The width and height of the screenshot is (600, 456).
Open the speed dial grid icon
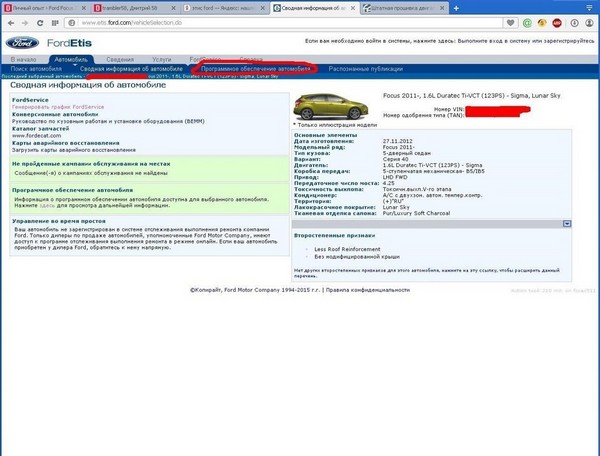coord(55,23)
